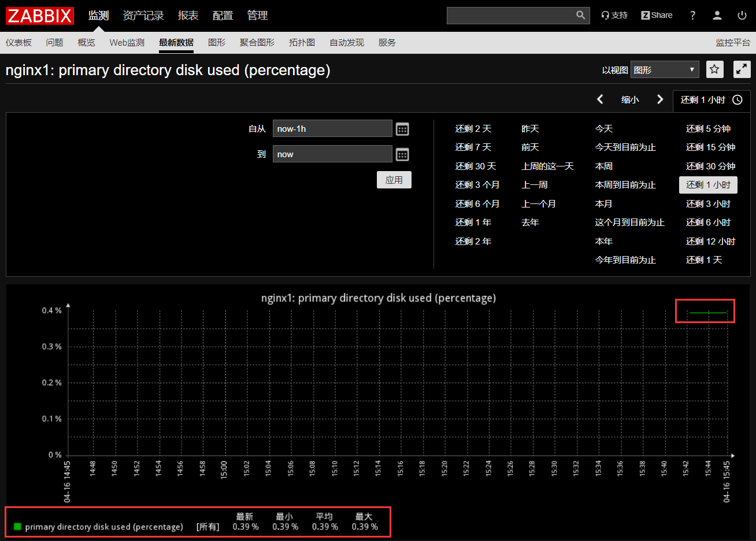Open calendar picker for 自从 field
Viewport: 756px width, 541px height.
[x=402, y=129]
